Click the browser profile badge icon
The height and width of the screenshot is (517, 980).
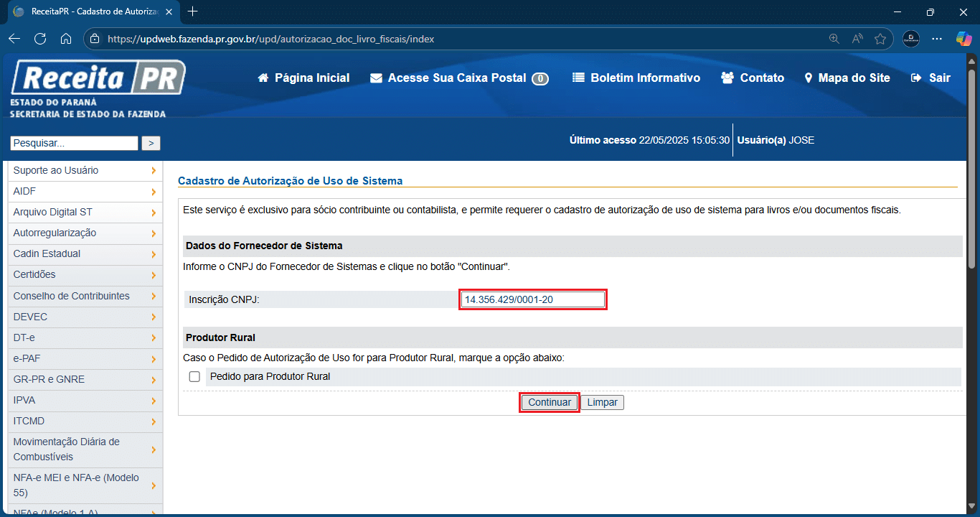pyautogui.click(x=911, y=39)
